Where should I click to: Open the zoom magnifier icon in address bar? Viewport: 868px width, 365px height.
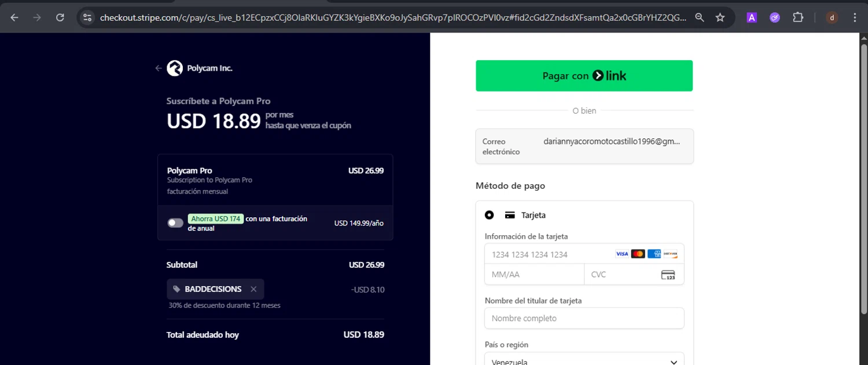(x=700, y=17)
